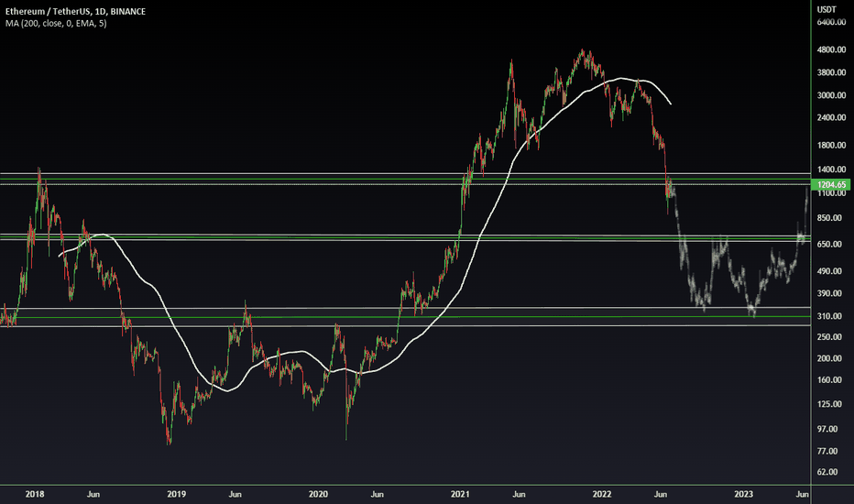Click the 2019 label on time axis
Screen dimensions: 854x504
[177, 494]
